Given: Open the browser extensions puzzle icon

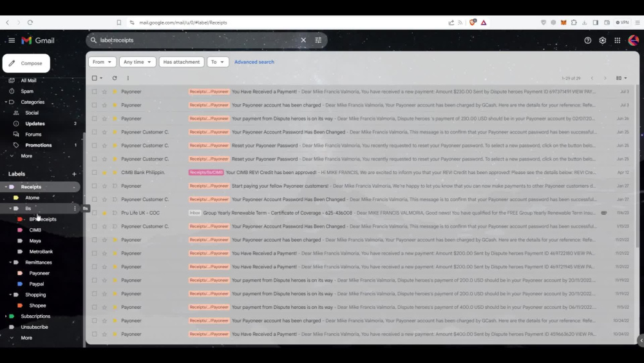Looking at the screenshot, I should [574, 23].
